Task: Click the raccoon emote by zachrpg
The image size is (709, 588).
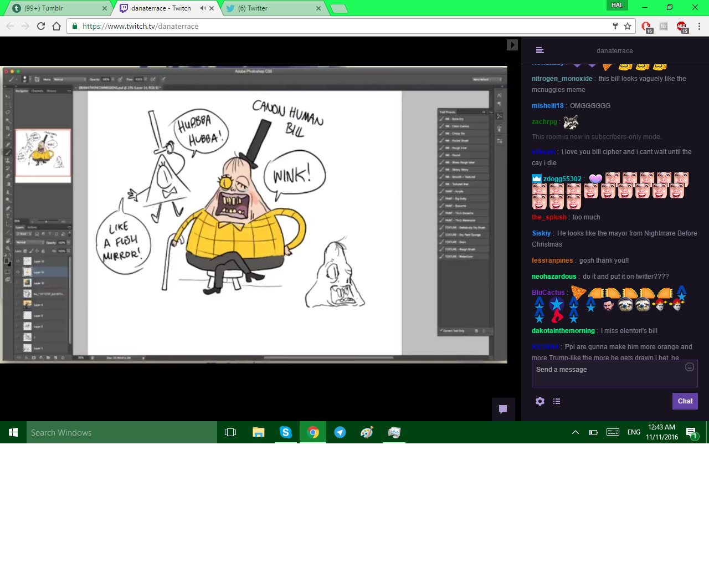Action: 571,122
